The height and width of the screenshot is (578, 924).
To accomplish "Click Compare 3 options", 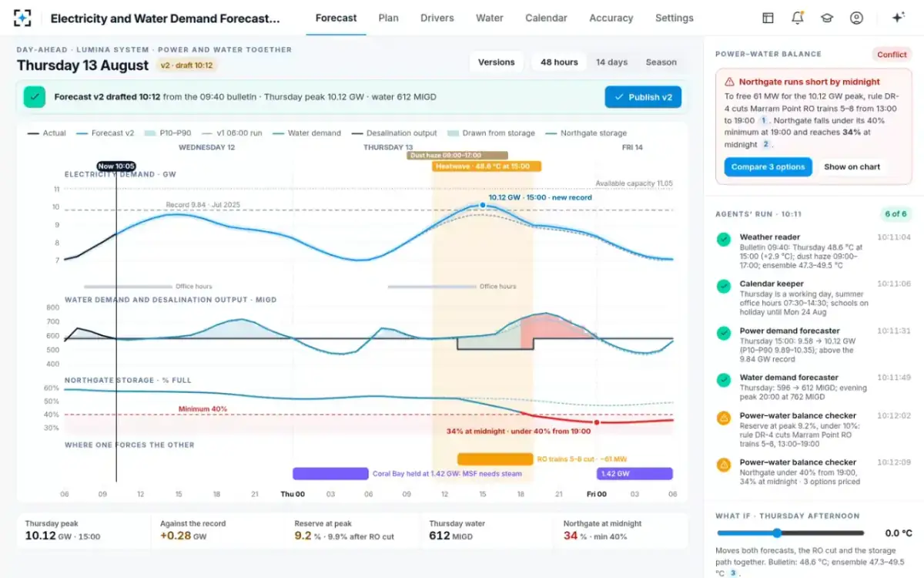I will [x=768, y=166].
